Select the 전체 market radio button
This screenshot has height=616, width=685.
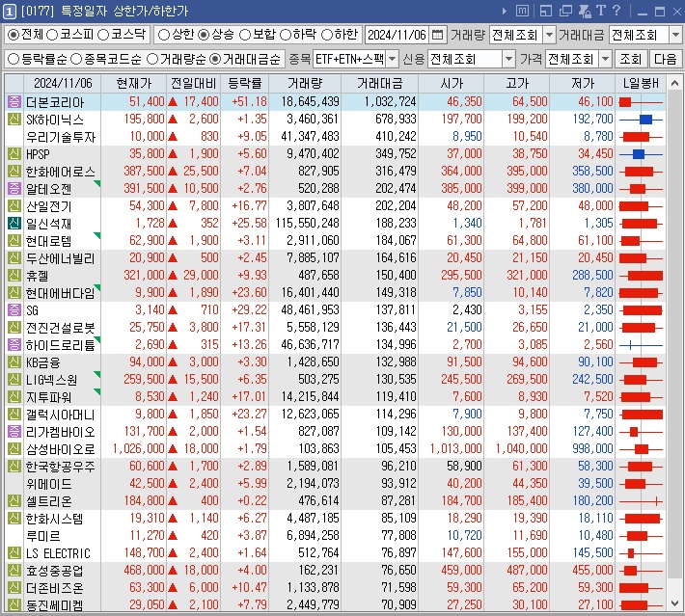14,35
